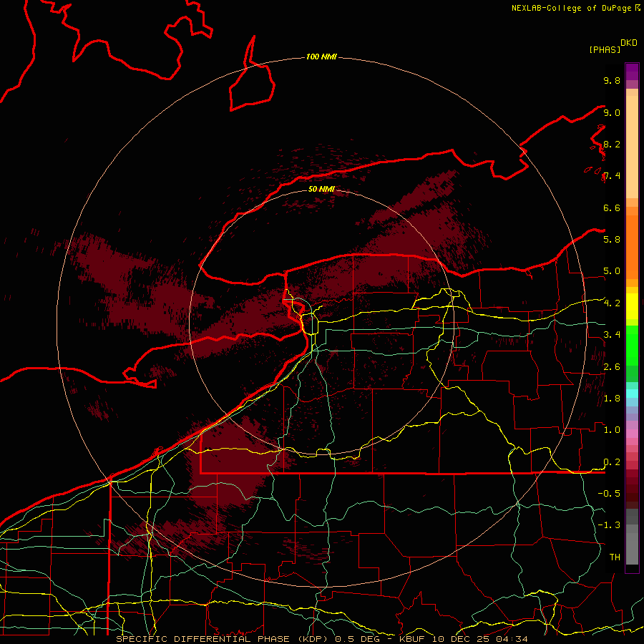The height and width of the screenshot is (644, 644).
Task: Click the NEXLAB-College of DuPage credit text
Action: coord(571,8)
